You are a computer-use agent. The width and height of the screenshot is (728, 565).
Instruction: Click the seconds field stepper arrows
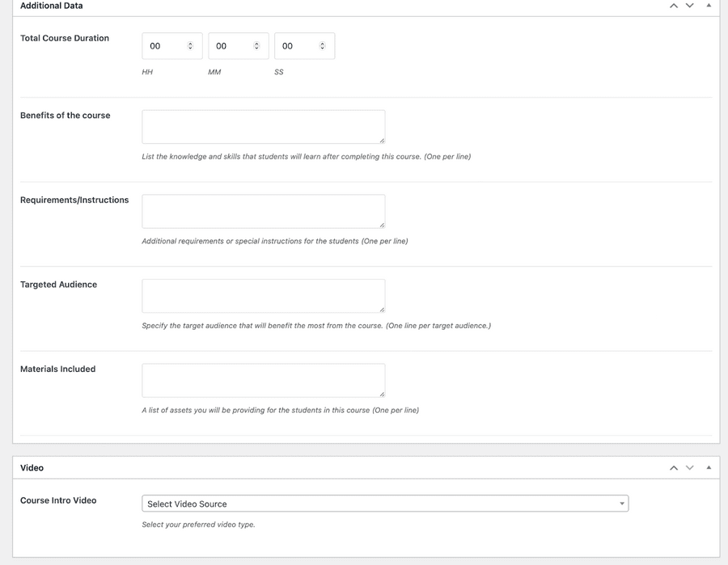tap(322, 46)
